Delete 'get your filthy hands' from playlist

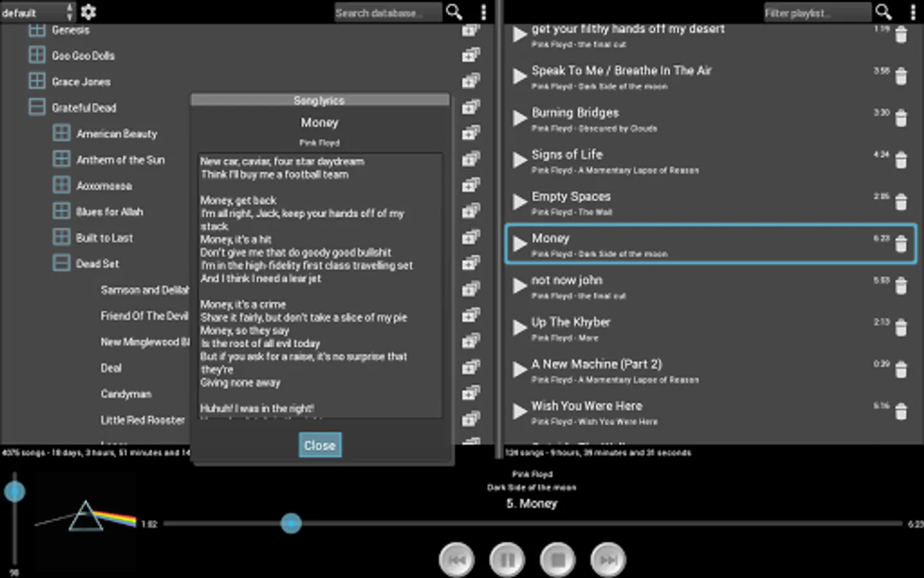pyautogui.click(x=901, y=35)
